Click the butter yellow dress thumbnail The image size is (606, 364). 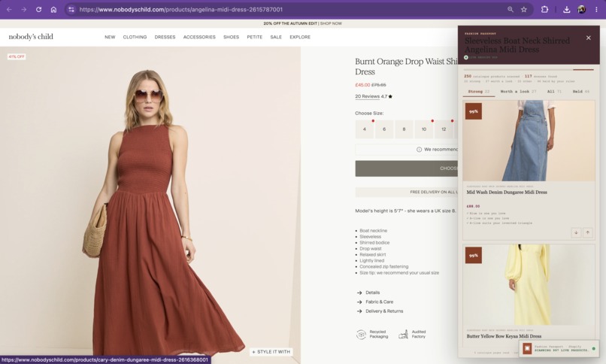(529, 284)
